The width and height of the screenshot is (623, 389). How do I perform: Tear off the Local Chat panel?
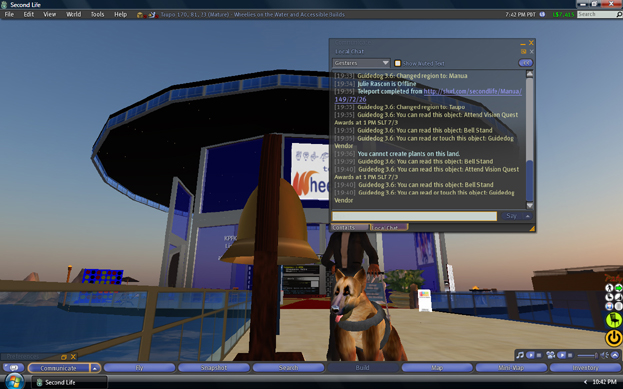pos(524,52)
